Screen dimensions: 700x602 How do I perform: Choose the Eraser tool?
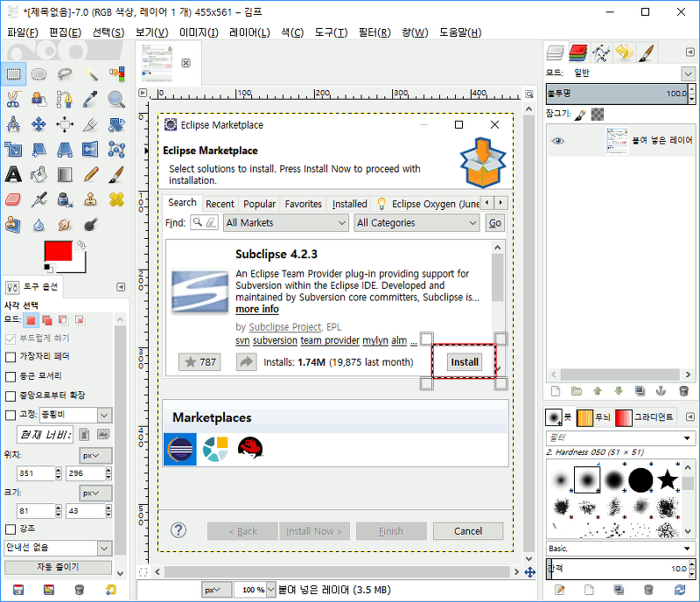click(14, 200)
